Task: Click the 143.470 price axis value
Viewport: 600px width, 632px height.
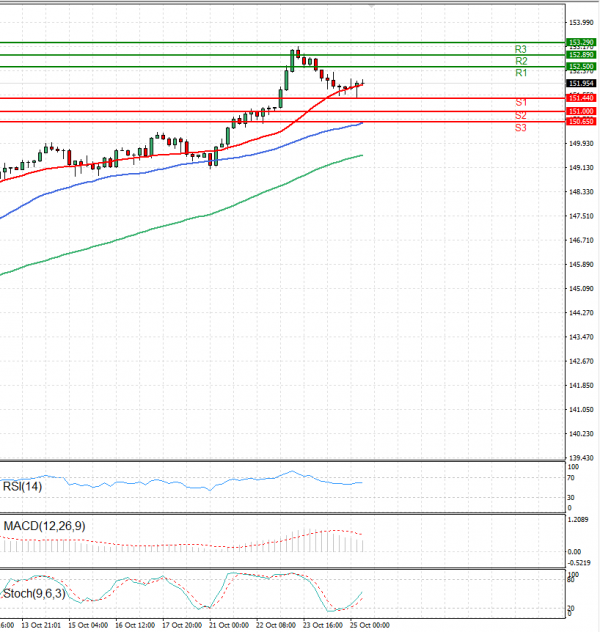Action: pos(581,337)
